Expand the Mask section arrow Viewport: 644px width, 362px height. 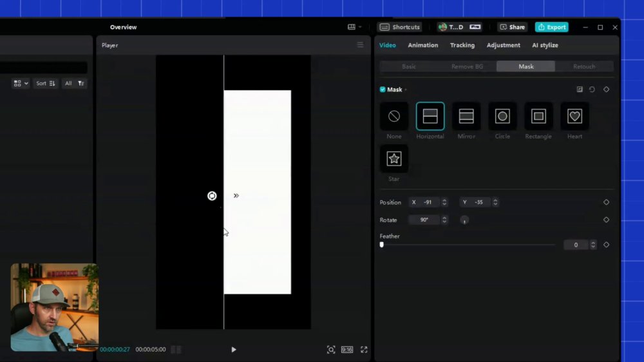click(406, 90)
